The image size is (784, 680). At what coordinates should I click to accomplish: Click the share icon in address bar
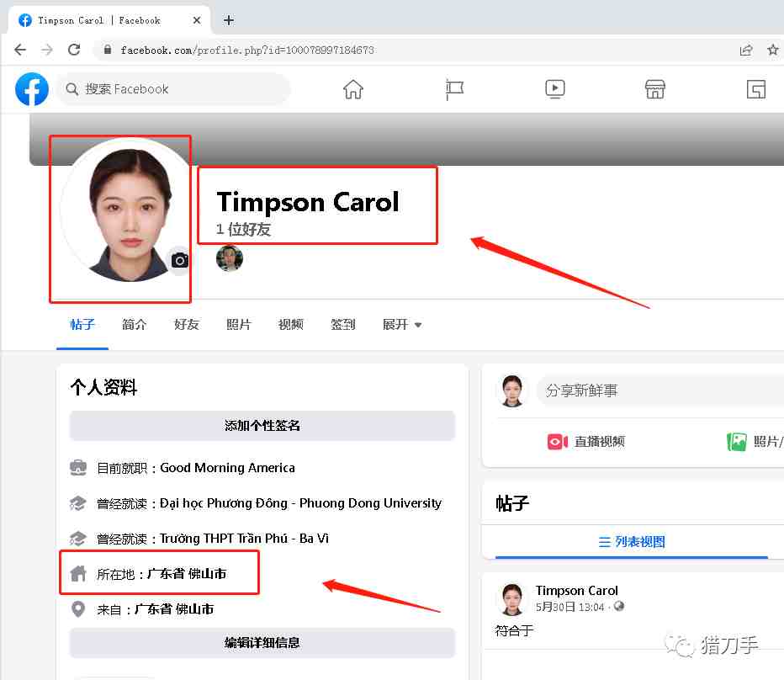coord(746,50)
